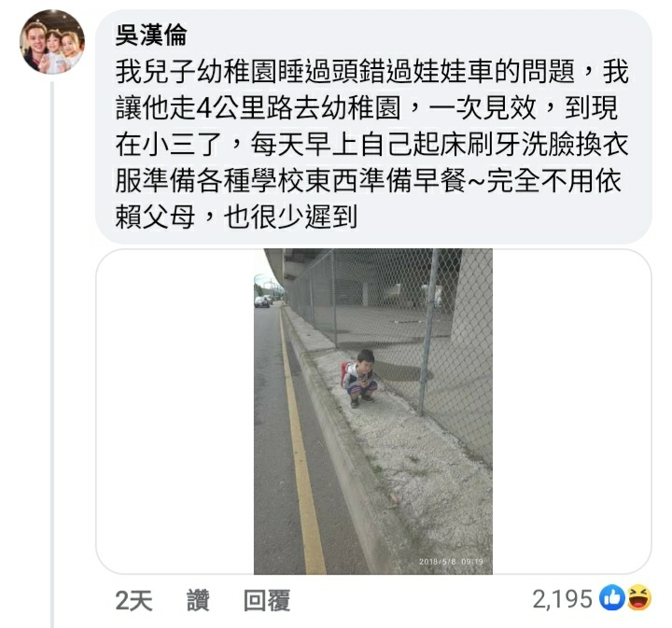Click the first comment line starting 我兒子幼稚園
The image size is (672, 628).
[x=371, y=72]
